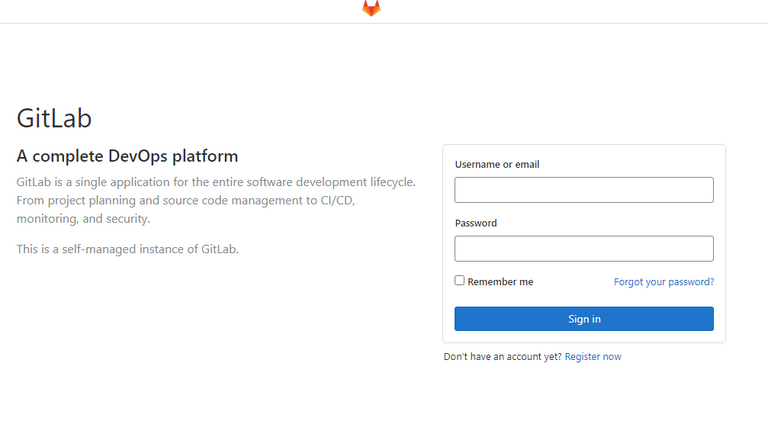This screenshot has height=421, width=768.
Task: Click the GitLab fox logo at top
Action: 371,8
